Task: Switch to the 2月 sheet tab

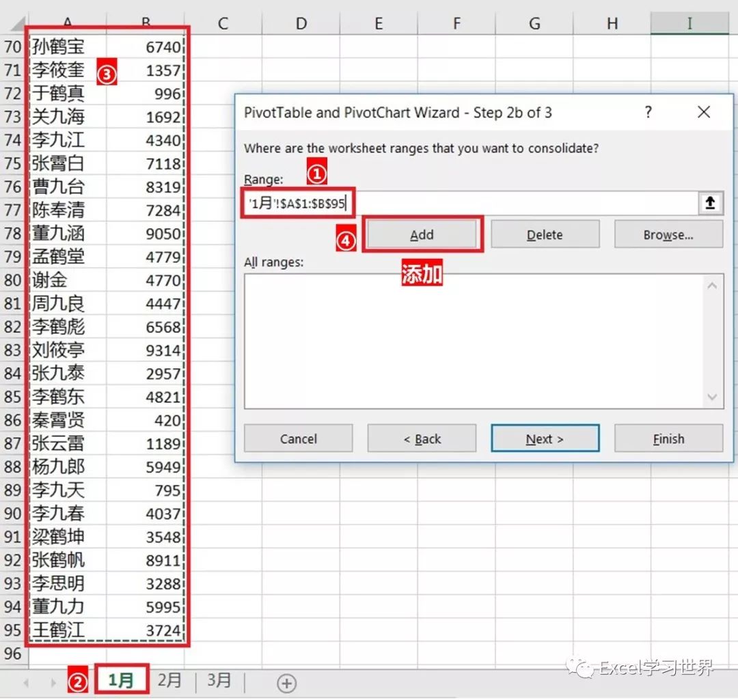Action: pyautogui.click(x=169, y=681)
